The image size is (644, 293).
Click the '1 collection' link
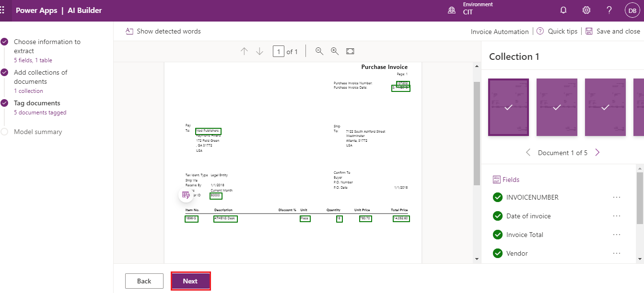pos(28,91)
